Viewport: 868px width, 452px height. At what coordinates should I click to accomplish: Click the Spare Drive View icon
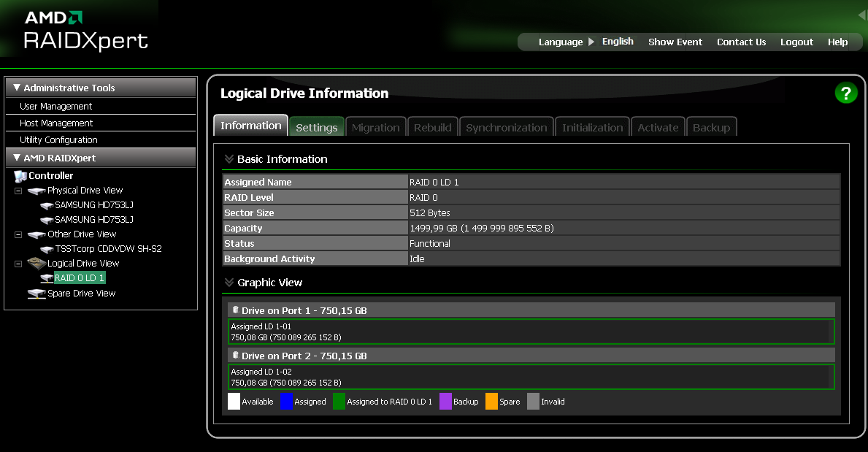coord(37,294)
